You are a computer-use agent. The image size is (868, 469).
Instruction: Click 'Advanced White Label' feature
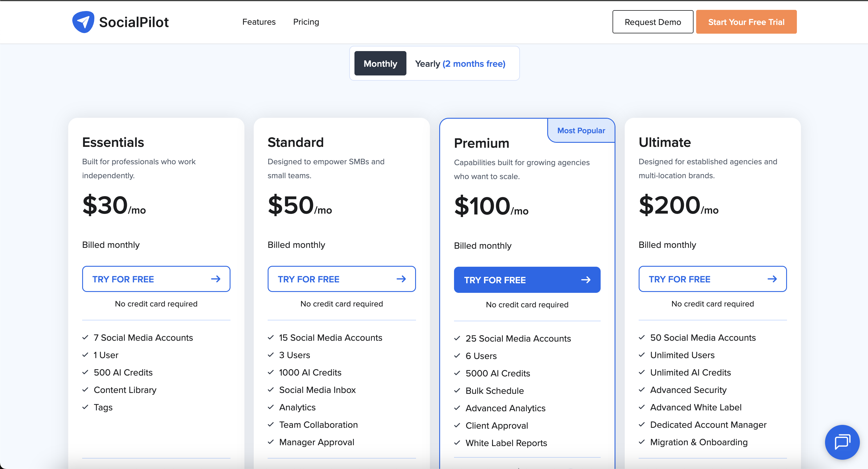(696, 407)
